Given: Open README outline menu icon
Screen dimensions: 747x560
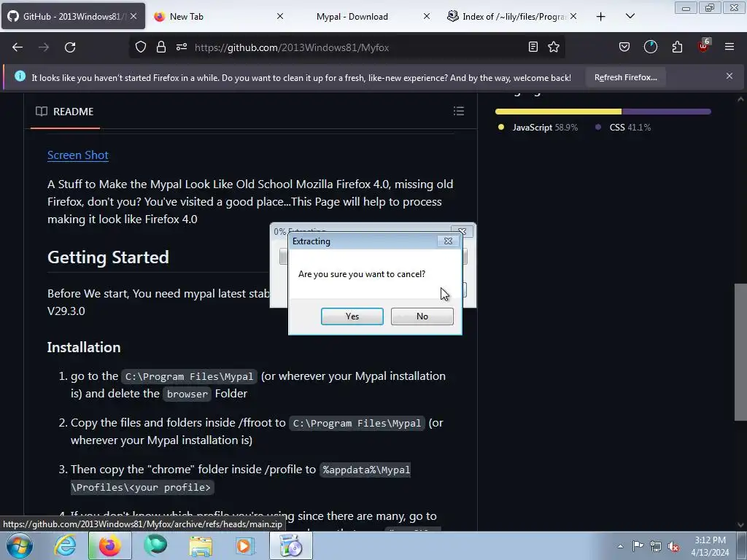Looking at the screenshot, I should tap(459, 111).
